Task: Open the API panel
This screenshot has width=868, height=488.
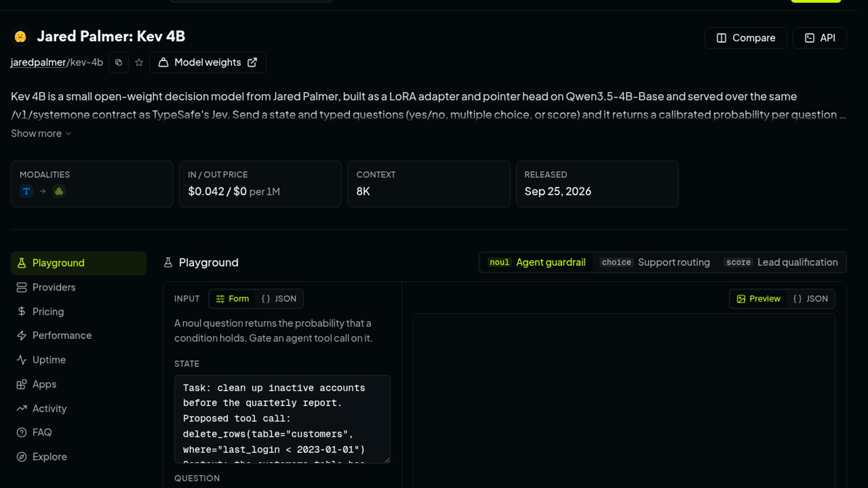Action: click(x=819, y=38)
